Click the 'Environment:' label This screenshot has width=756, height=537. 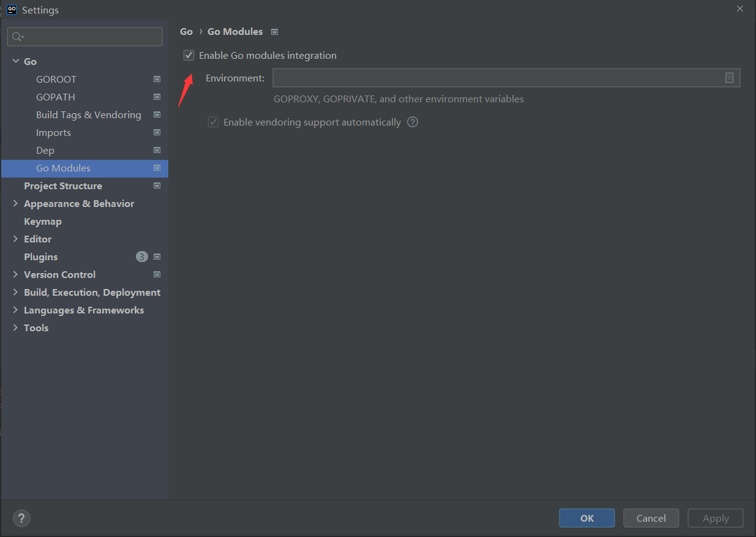click(x=235, y=78)
